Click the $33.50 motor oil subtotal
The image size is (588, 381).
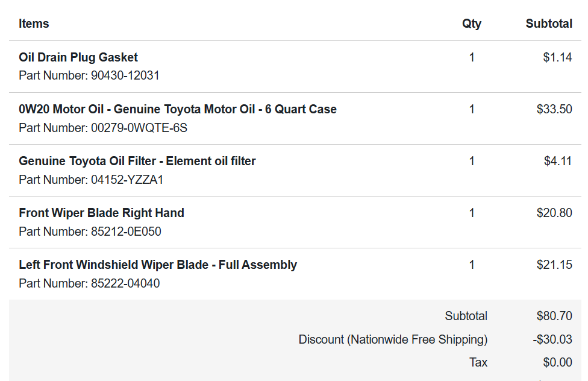pos(554,109)
